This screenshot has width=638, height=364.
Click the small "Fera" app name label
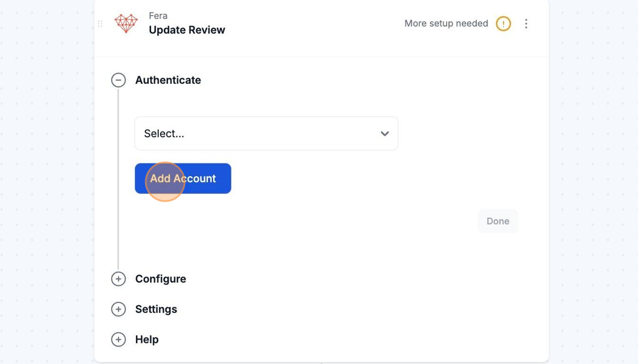[x=158, y=16]
